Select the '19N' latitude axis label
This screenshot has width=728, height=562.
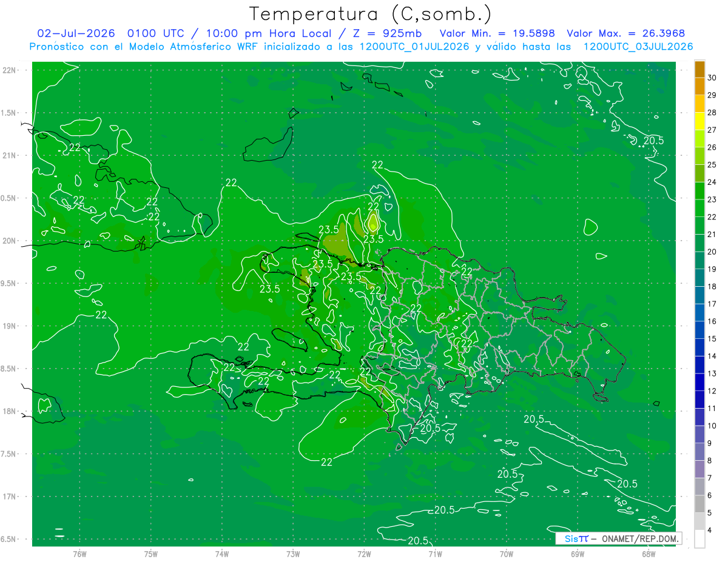point(10,326)
